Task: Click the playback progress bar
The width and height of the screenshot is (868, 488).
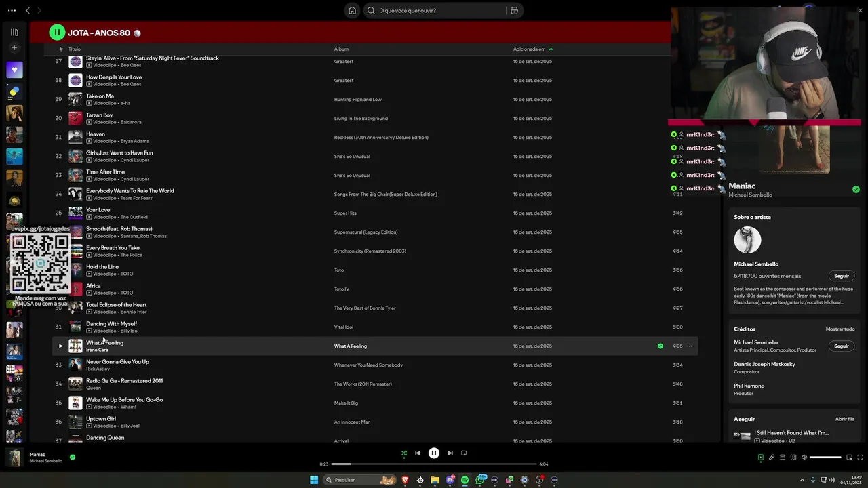Action: [x=434, y=464]
